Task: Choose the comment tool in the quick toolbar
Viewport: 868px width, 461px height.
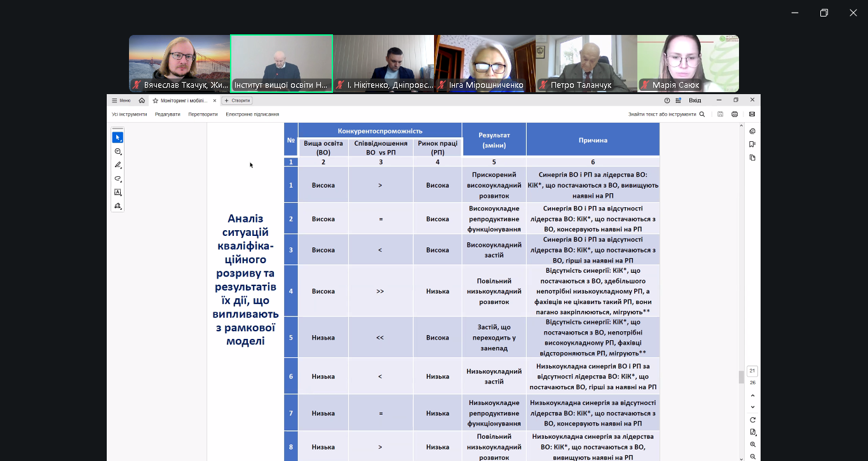Action: point(118,151)
